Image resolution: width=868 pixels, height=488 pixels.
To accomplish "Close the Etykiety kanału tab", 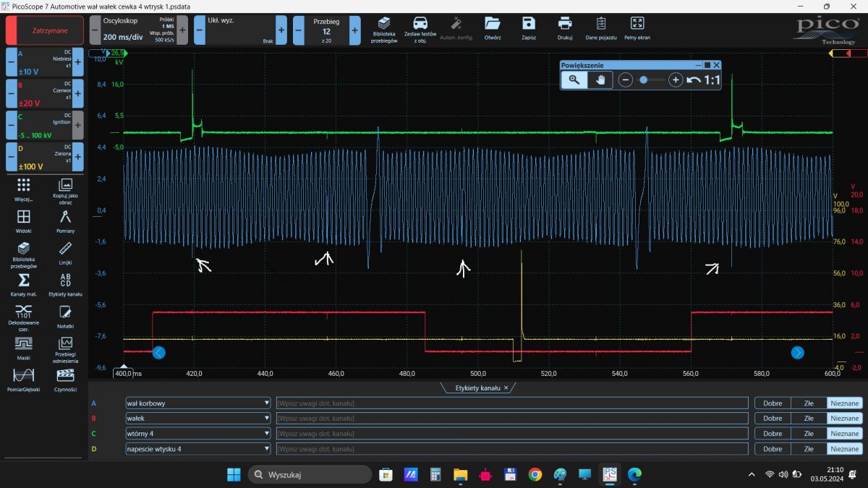I will (x=506, y=388).
